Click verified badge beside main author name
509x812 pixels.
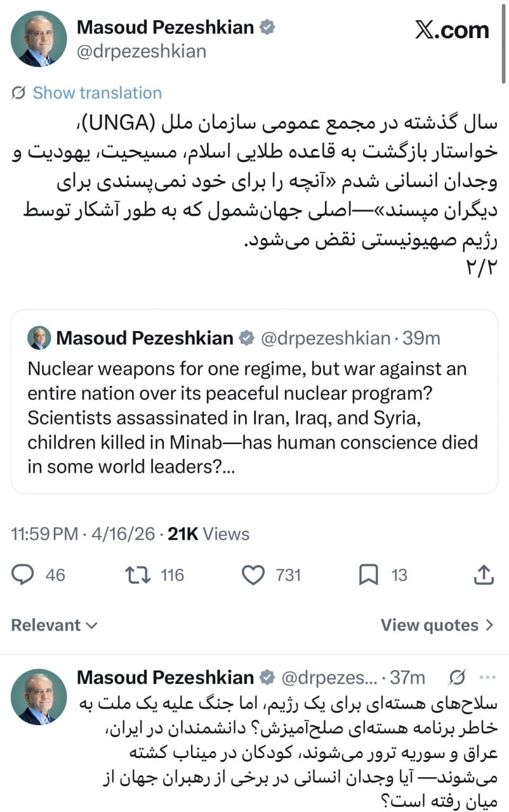point(268,27)
